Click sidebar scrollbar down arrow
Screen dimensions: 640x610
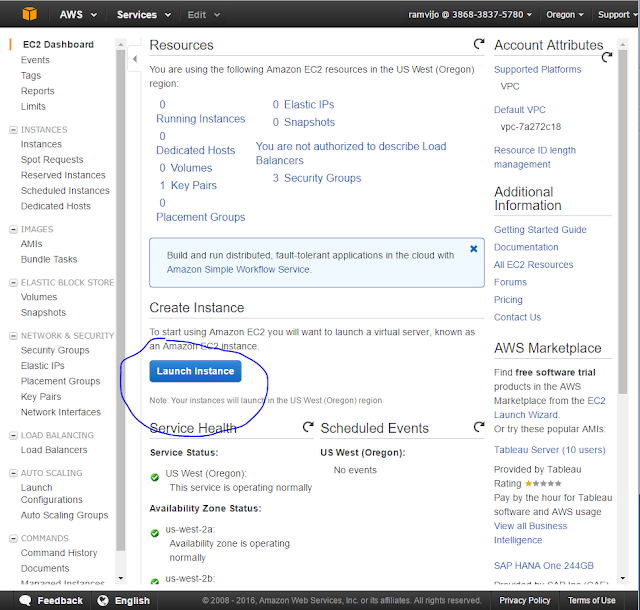(120, 578)
